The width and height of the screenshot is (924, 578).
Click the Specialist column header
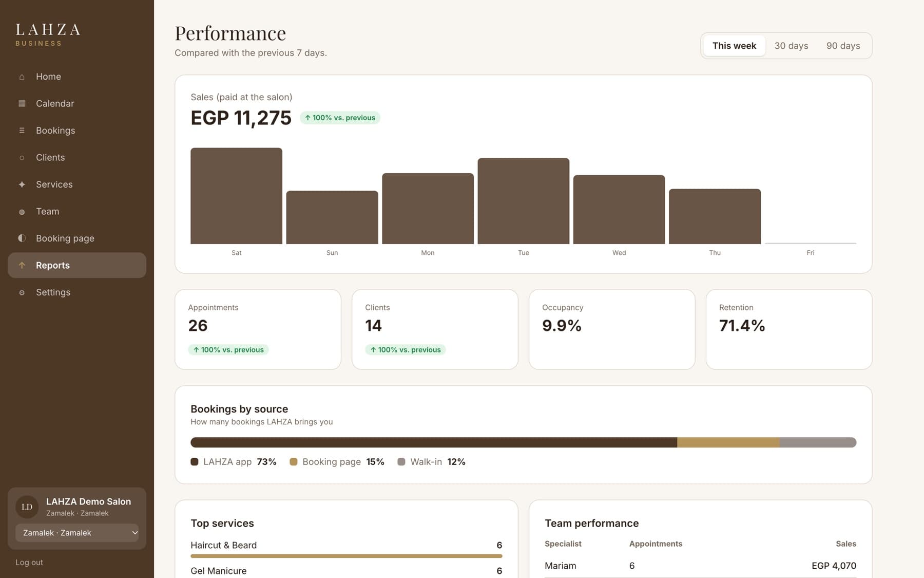(x=563, y=544)
